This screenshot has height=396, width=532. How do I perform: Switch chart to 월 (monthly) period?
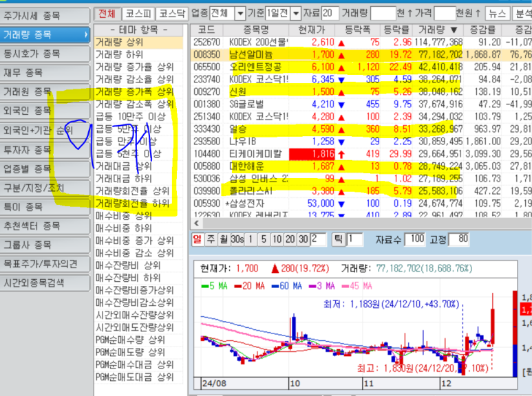pyautogui.click(x=224, y=239)
